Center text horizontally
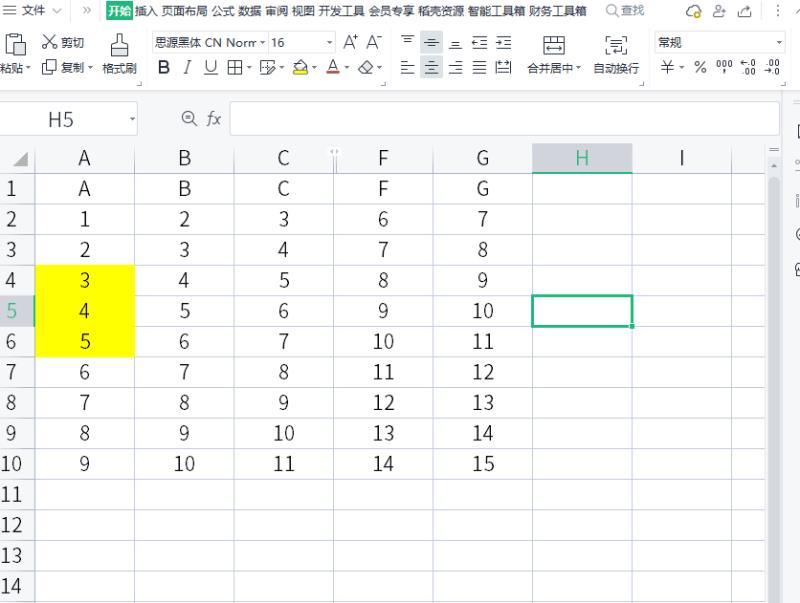 (x=431, y=67)
